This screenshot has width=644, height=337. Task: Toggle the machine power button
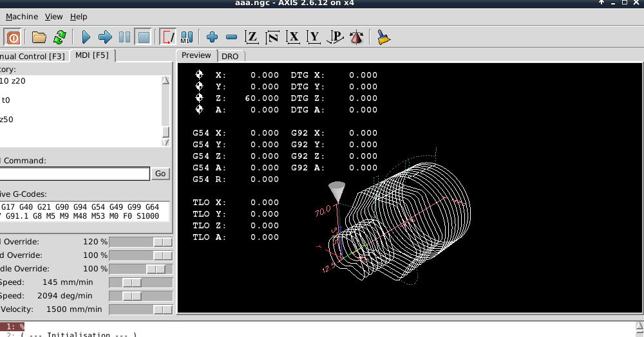12,37
